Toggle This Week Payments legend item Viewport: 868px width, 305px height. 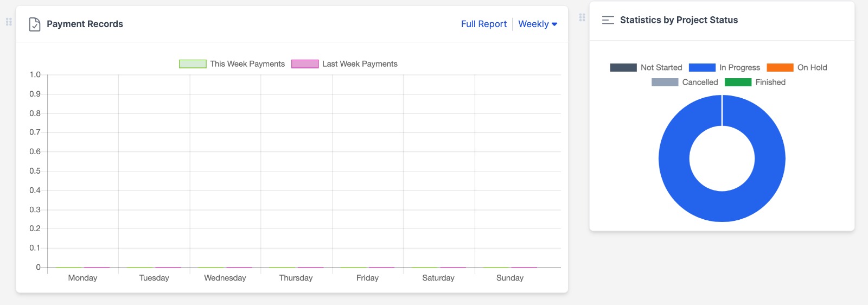232,64
